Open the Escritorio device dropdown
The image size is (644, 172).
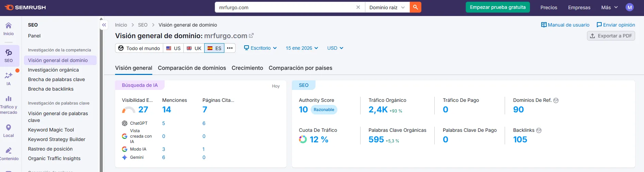[260, 48]
